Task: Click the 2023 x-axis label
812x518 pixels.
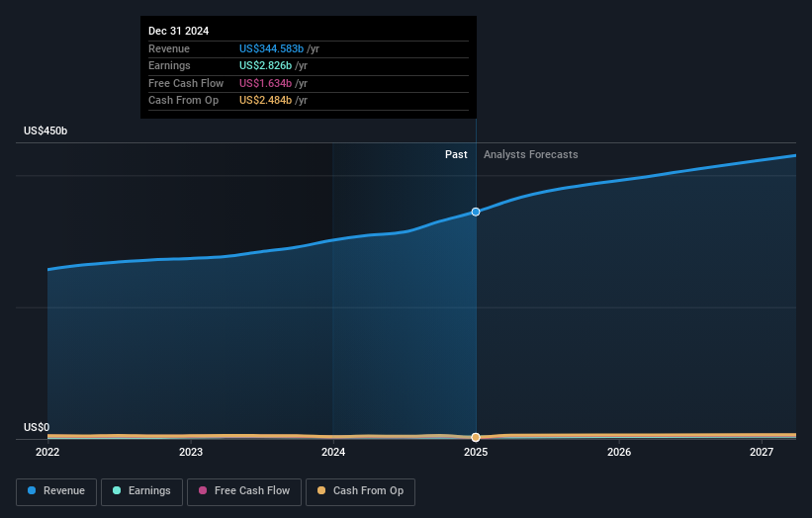Action: coord(191,452)
